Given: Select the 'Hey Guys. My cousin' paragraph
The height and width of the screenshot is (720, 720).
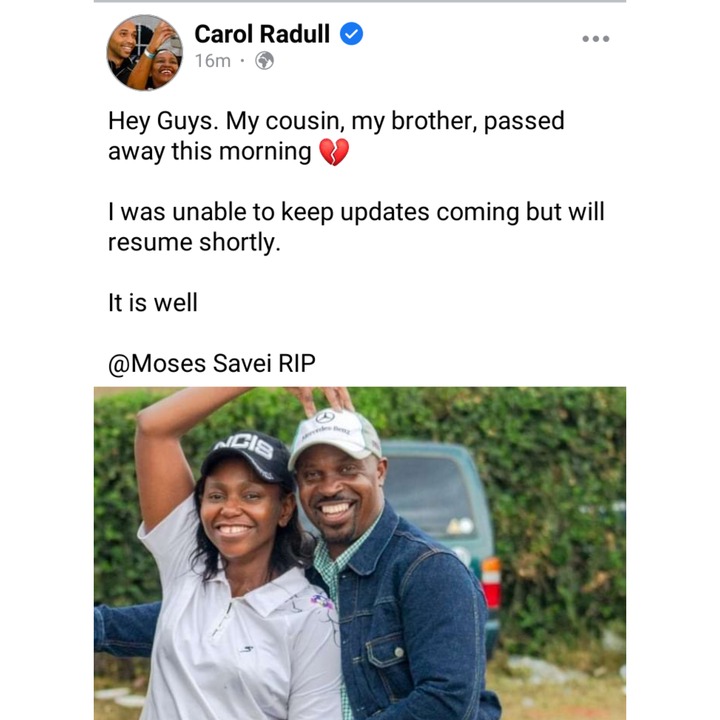Looking at the screenshot, I should coord(336,136).
